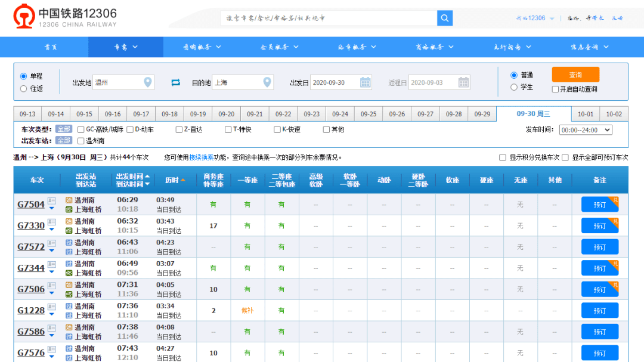Open the departure date calendar icon
Screen dimensions: 644x362
(x=365, y=82)
